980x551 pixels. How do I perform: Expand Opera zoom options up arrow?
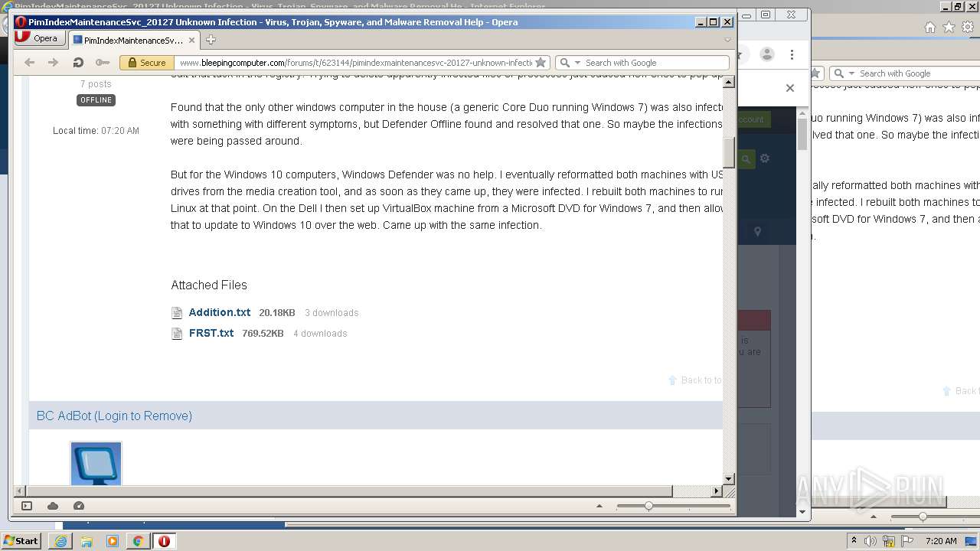pyautogui.click(x=599, y=506)
